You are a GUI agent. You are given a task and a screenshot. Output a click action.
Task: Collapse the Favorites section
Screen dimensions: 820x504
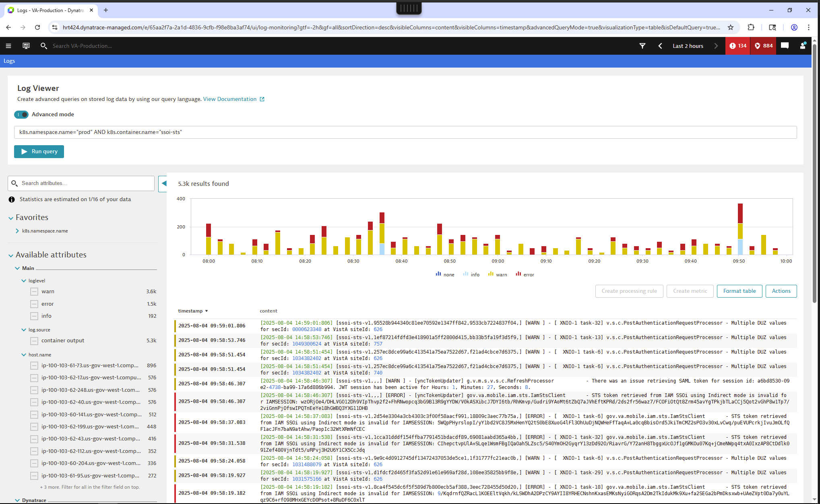11,218
